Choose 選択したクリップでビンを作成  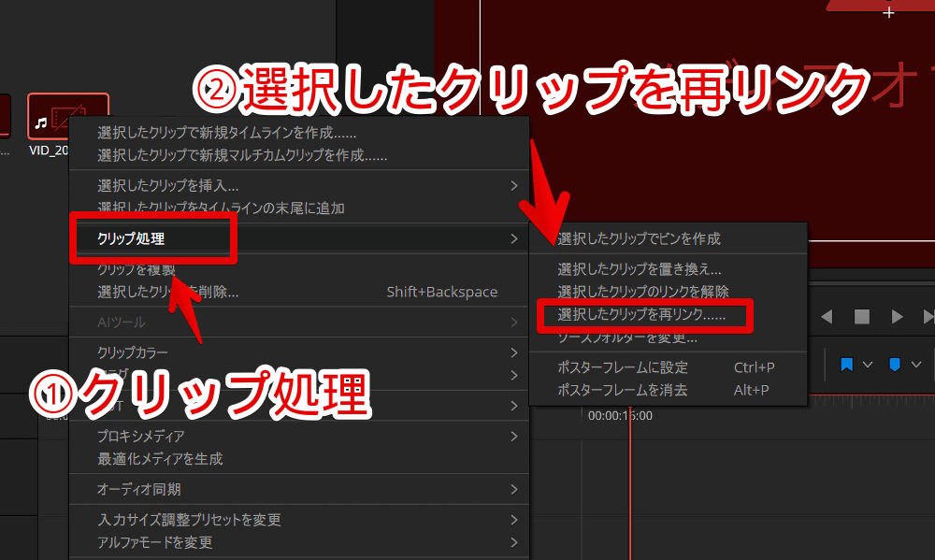coord(640,239)
